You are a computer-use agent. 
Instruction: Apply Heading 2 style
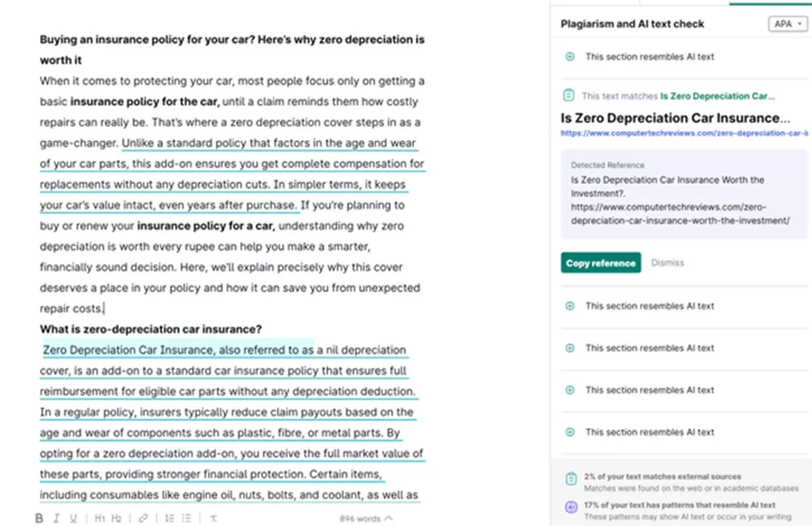[x=116, y=519]
